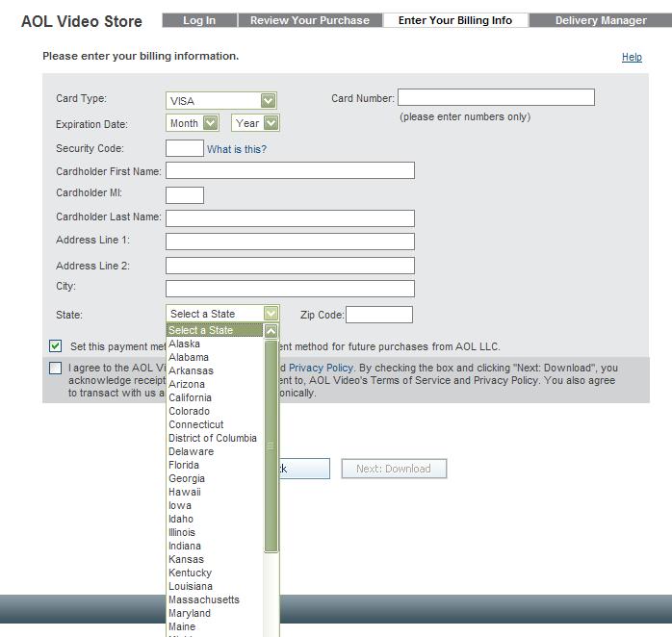Open the Help link
The height and width of the screenshot is (637, 672).
pos(632,57)
